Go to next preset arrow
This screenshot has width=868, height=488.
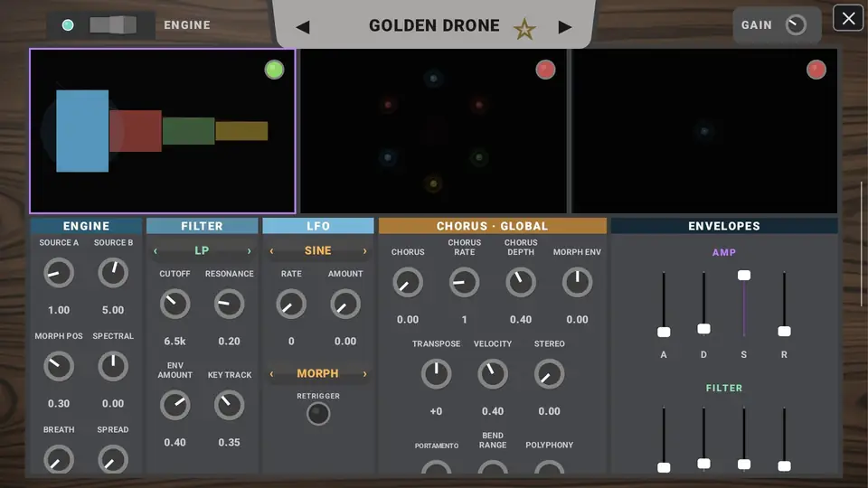coord(564,27)
